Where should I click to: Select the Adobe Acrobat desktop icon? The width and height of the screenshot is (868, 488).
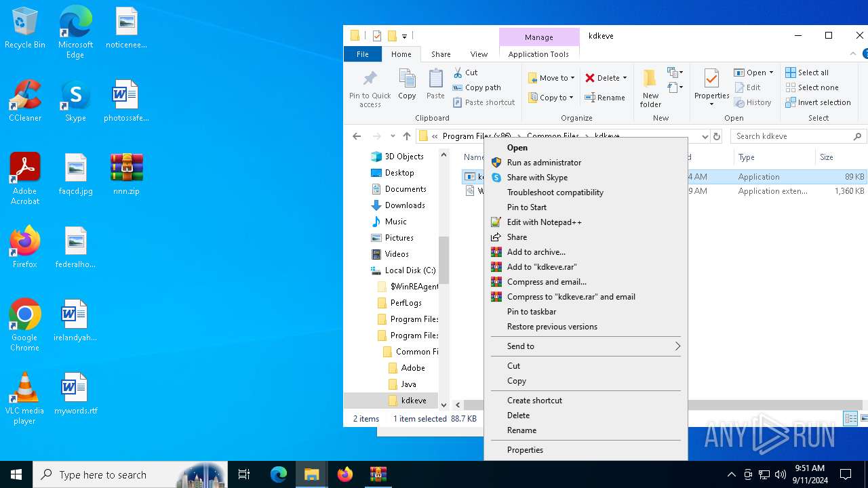tap(25, 179)
